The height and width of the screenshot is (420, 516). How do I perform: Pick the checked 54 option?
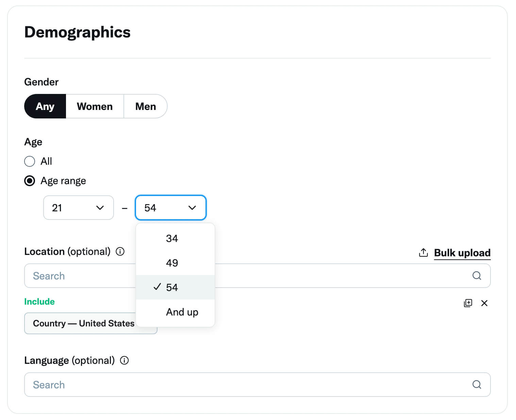point(175,287)
